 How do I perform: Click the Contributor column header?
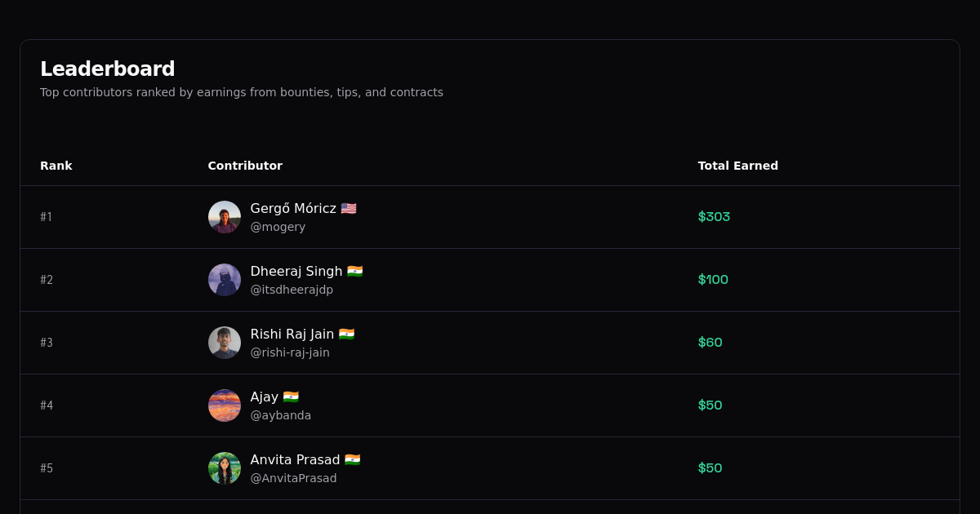coord(245,166)
